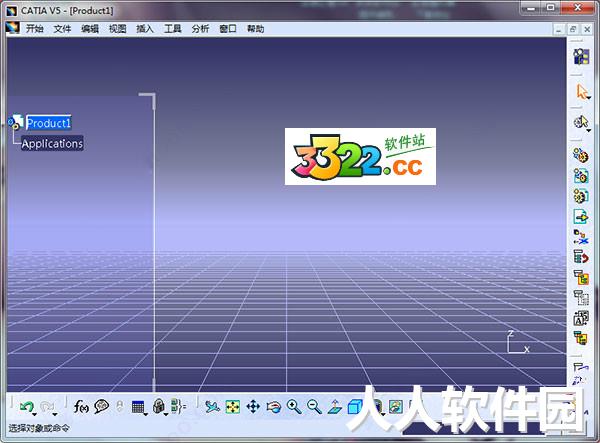Open the 窗口 menu
The image size is (600, 443).
pos(228,29)
